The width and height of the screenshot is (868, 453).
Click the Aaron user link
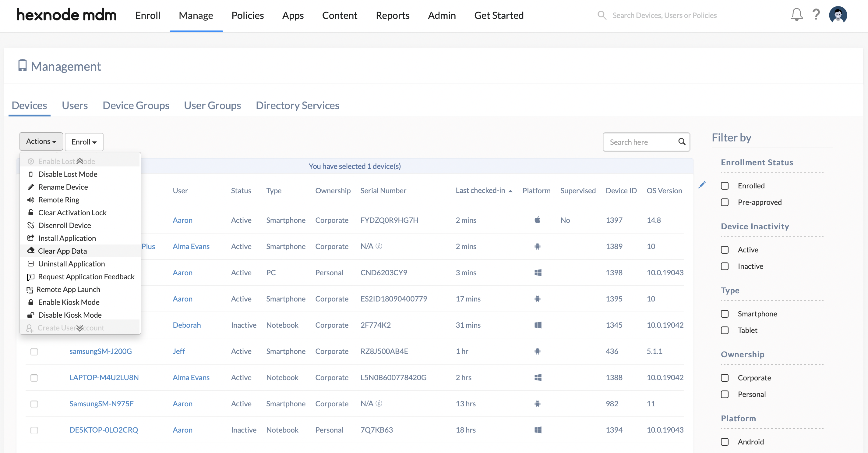[183, 220]
